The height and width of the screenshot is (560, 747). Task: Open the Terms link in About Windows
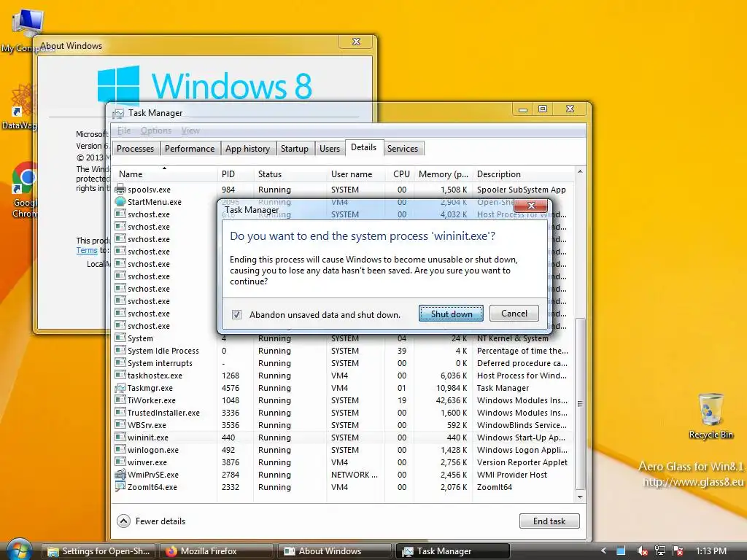[x=87, y=251]
